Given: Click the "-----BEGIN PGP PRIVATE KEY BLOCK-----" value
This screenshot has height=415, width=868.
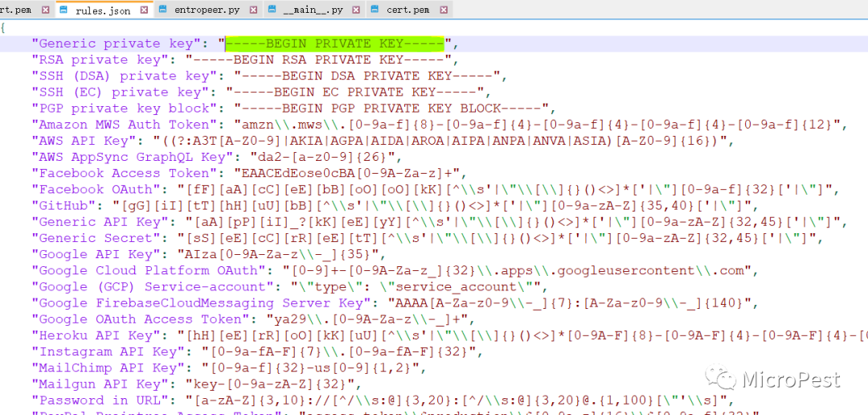Looking at the screenshot, I should pyautogui.click(x=391, y=108).
